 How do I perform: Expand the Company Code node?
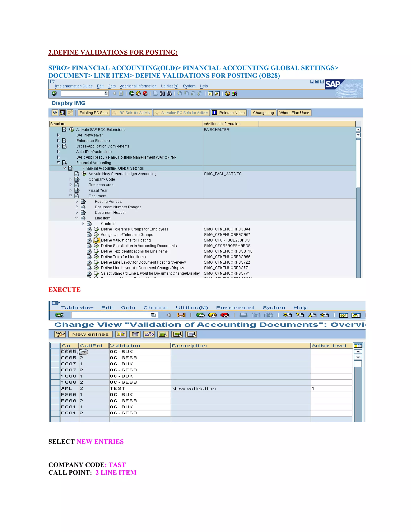[x=71, y=179]
